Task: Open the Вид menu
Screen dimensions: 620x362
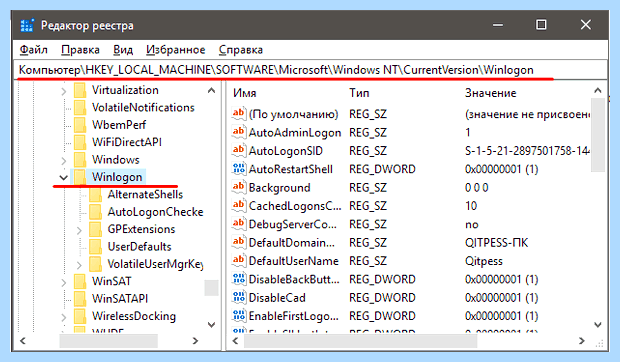Action: [x=123, y=50]
